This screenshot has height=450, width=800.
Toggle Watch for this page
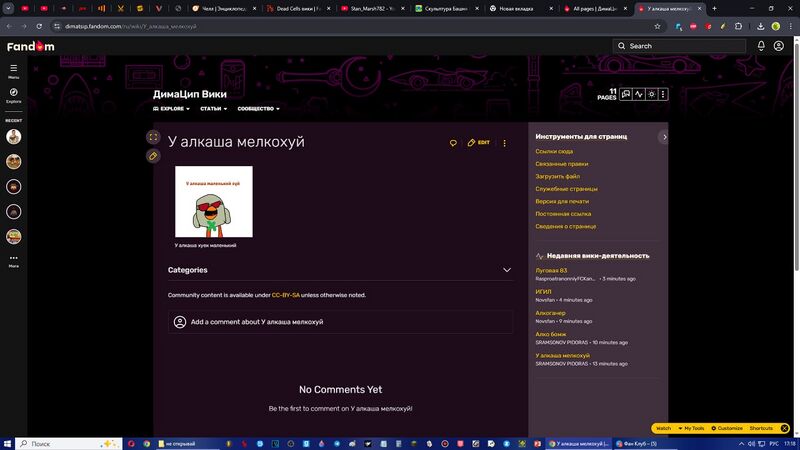pyautogui.click(x=664, y=428)
